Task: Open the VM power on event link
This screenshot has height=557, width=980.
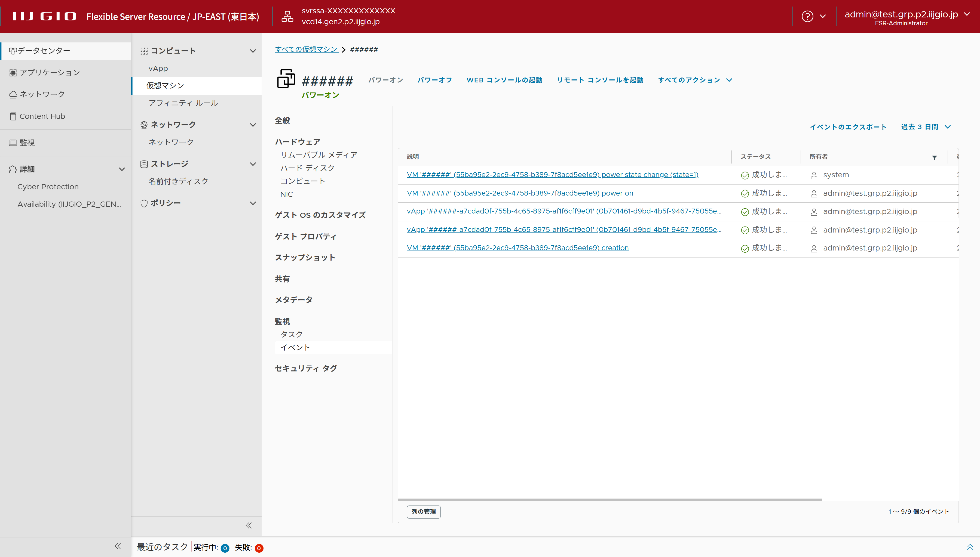Action: click(519, 193)
